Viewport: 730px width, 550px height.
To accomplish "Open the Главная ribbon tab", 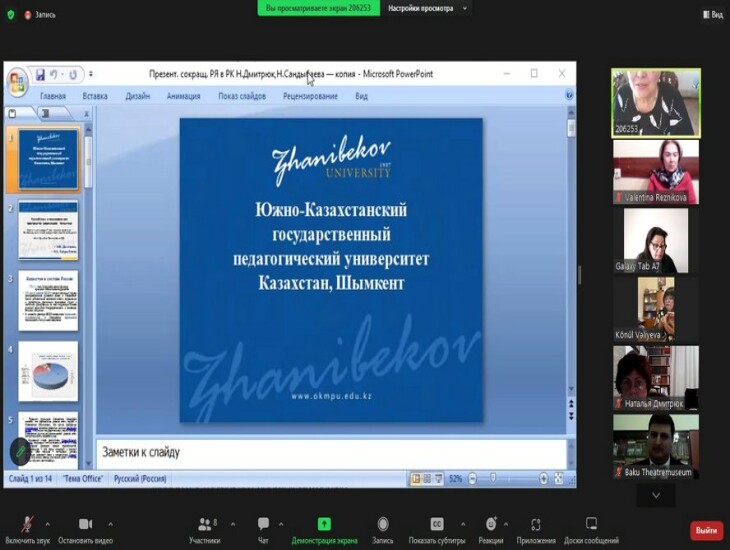I will point(53,96).
